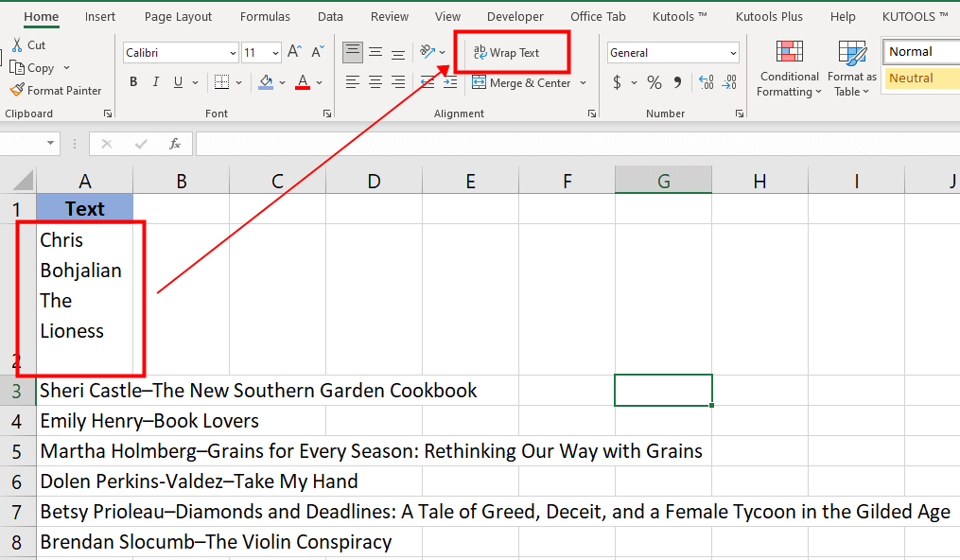This screenshot has width=960, height=560.
Task: Click the Increase Indent icon
Action: pyautogui.click(x=449, y=82)
